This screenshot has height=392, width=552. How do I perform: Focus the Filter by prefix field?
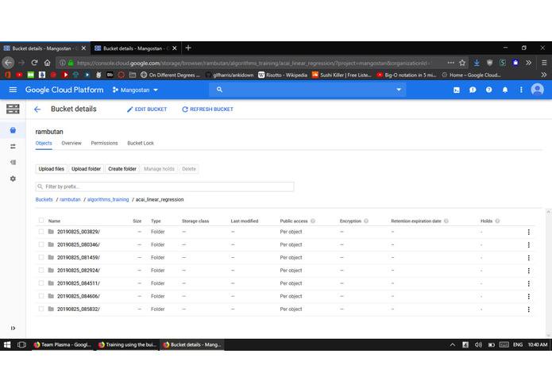164,186
